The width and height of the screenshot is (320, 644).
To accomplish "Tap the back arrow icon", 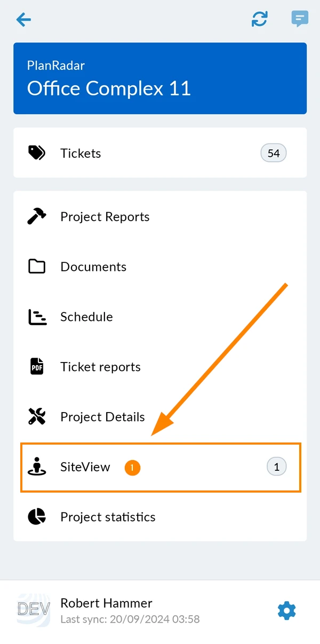I will (24, 20).
